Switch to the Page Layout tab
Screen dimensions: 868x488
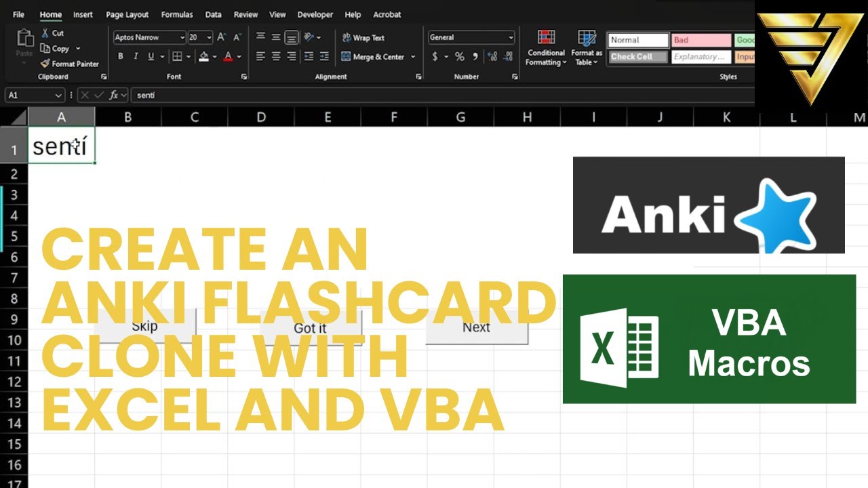127,14
